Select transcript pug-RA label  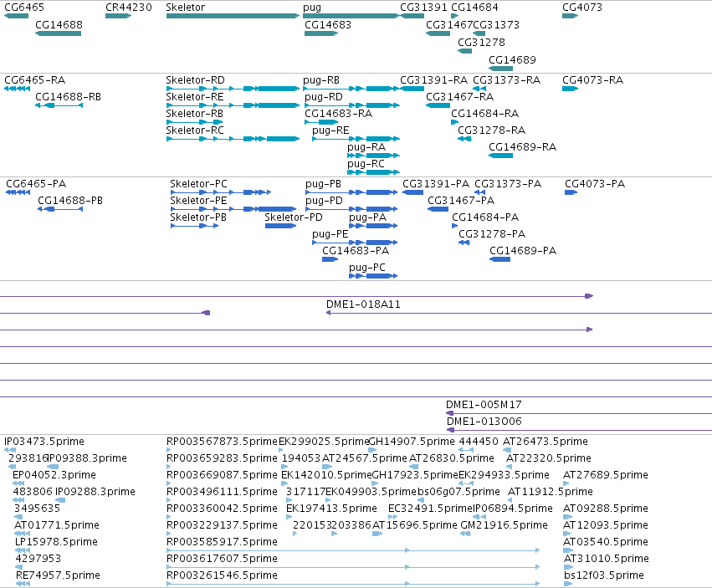tap(366, 147)
